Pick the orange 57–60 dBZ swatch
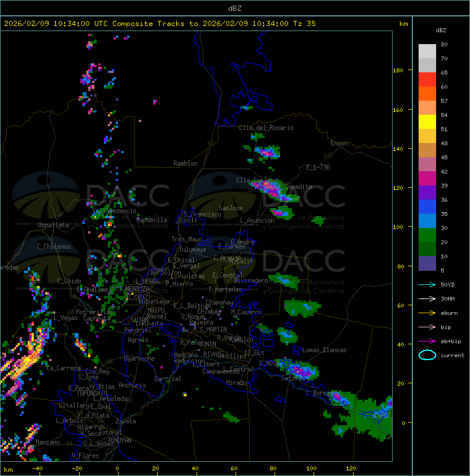 427,93
